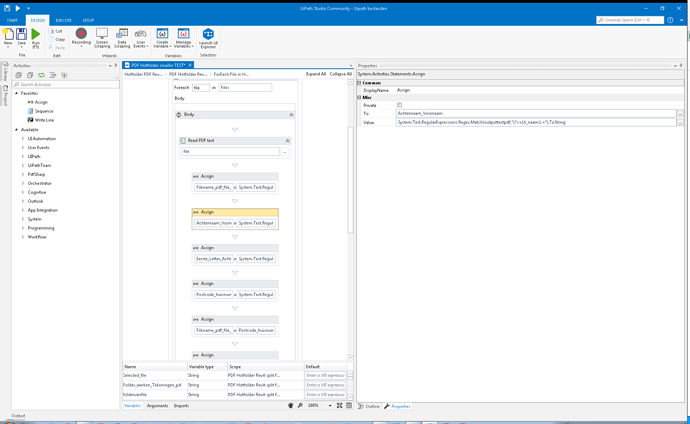The width and height of the screenshot is (690, 424).
Task: Click the quick access save icon in title bar
Action: click(7, 8)
